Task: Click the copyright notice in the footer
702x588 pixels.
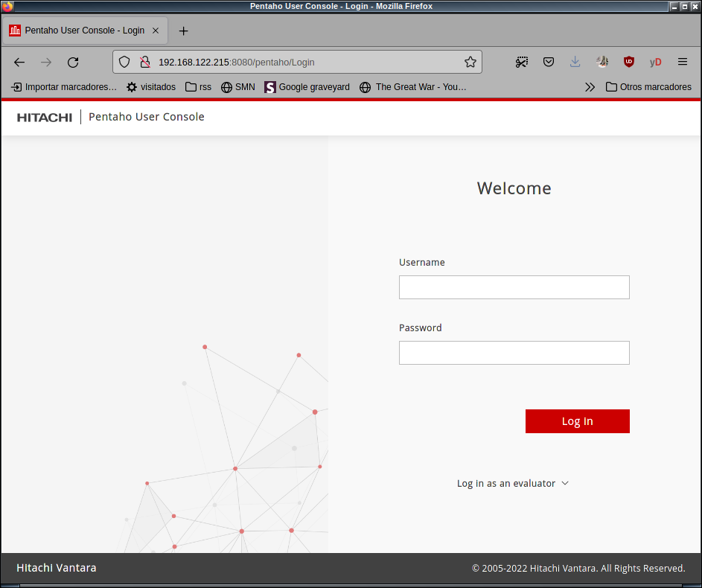Action: (x=578, y=569)
